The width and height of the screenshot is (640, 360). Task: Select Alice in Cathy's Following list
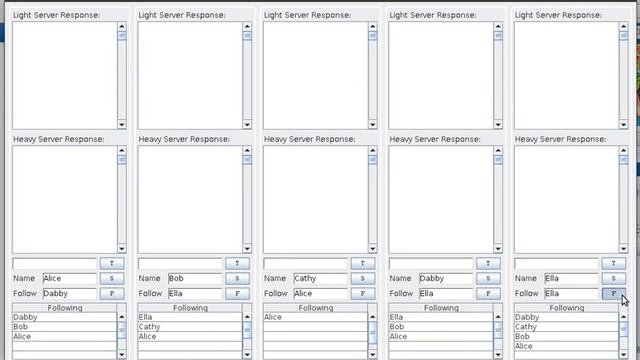(x=315, y=317)
